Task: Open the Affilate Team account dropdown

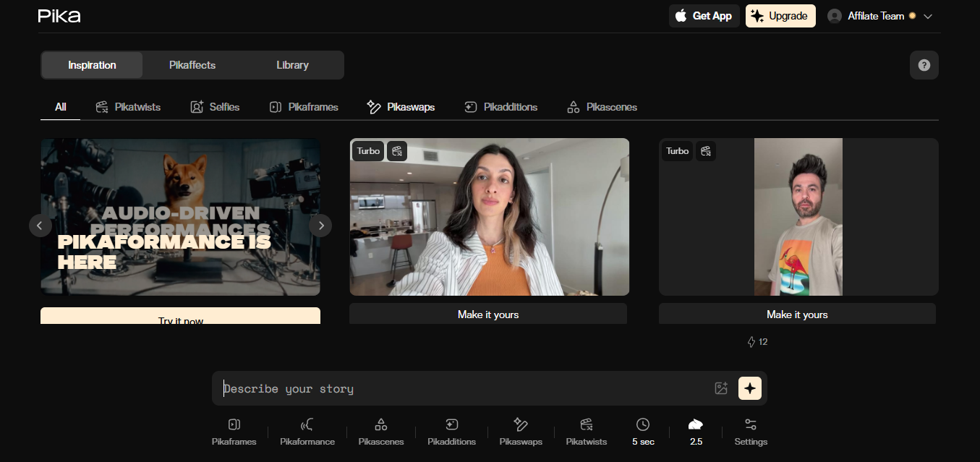Action: click(879, 16)
